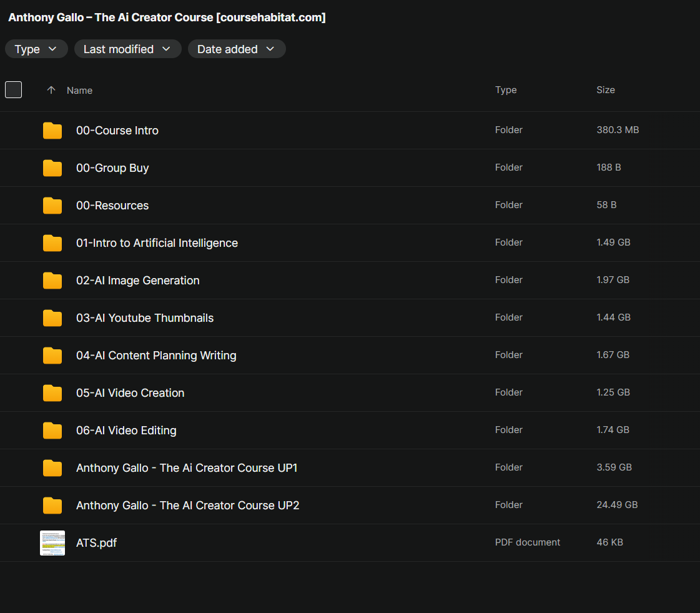Click the 188 B size value

(608, 167)
